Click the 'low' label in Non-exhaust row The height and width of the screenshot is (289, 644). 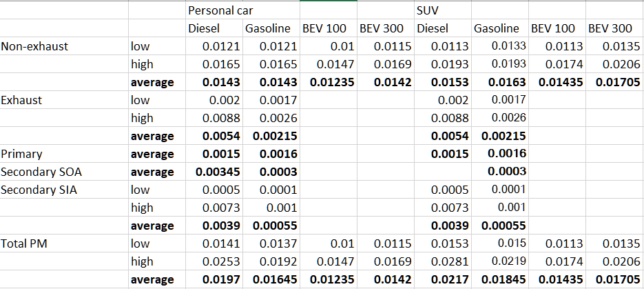(x=140, y=46)
